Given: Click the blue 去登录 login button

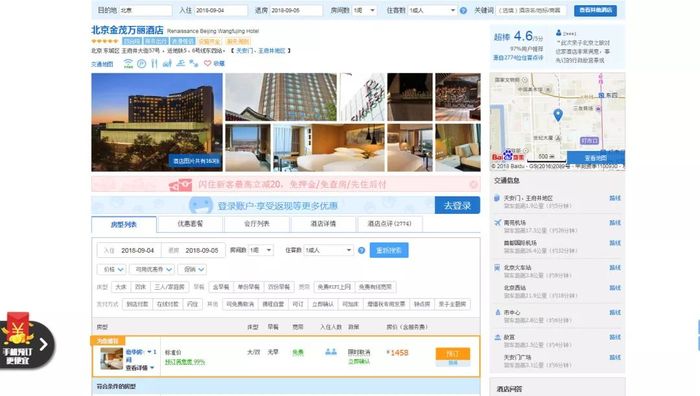Looking at the screenshot, I should [x=457, y=205].
